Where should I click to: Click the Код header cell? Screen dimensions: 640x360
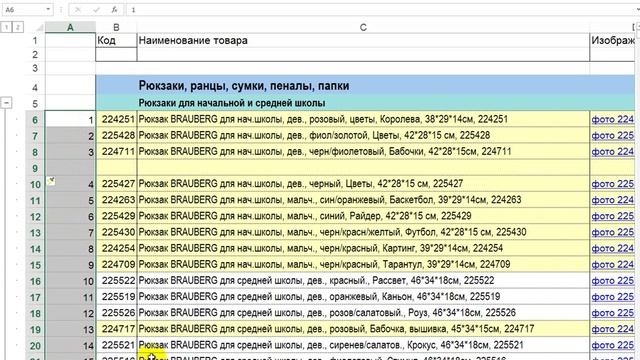point(116,40)
